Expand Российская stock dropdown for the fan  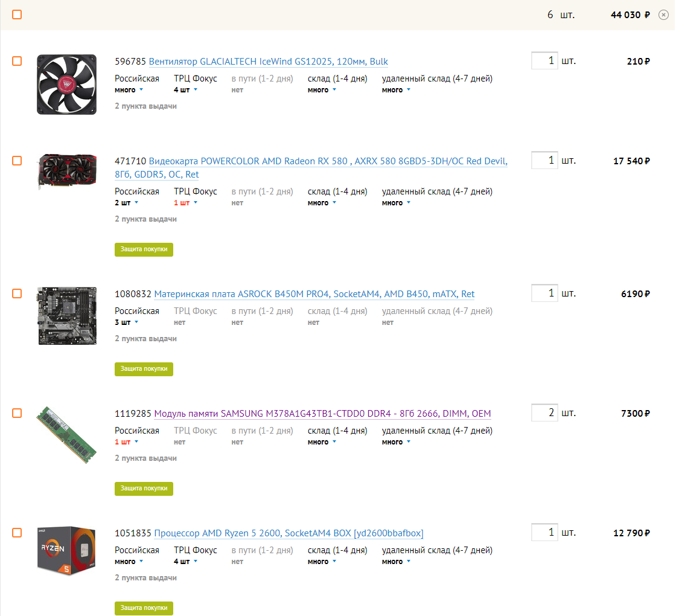(x=129, y=90)
